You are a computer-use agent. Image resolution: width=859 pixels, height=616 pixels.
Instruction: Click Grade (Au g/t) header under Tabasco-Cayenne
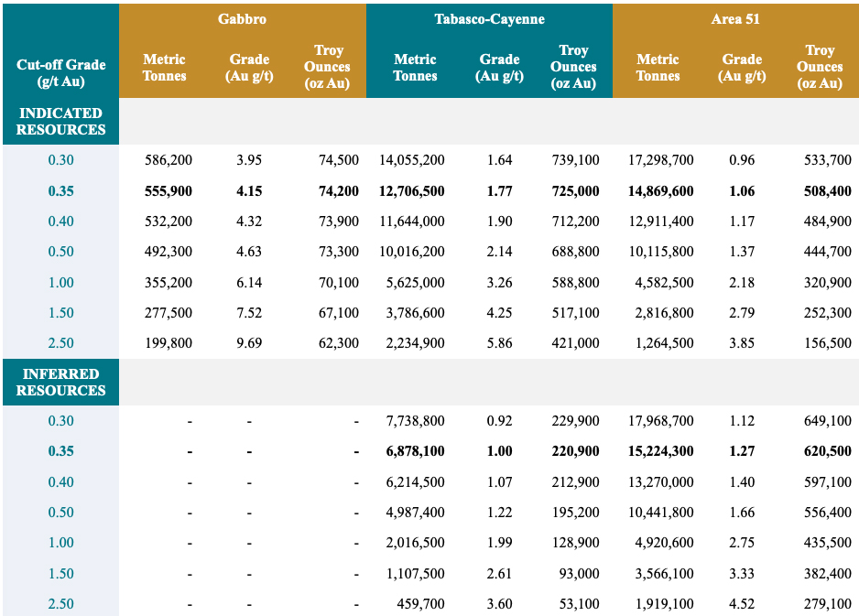pyautogui.click(x=500, y=68)
